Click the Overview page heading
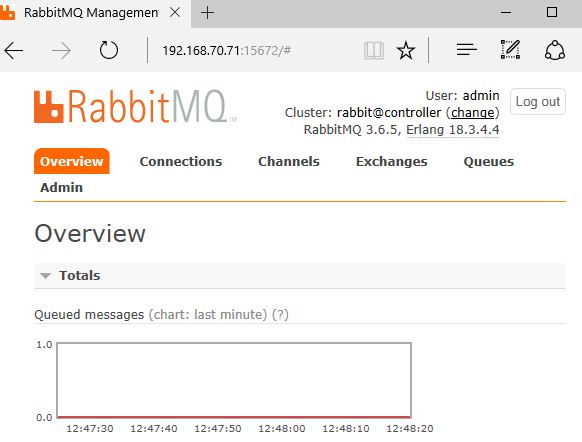This screenshot has width=582, height=442. pos(90,233)
